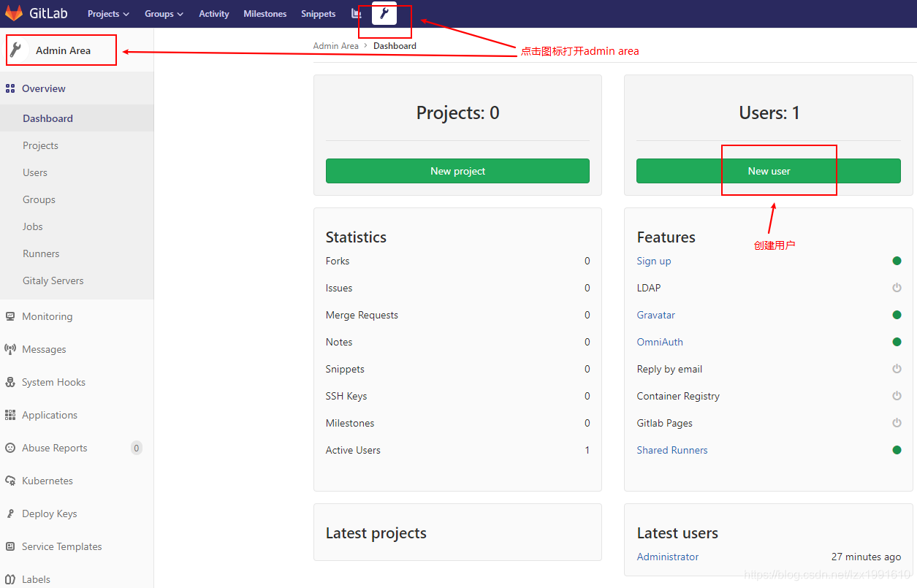The image size is (917, 588).
Task: Select the Deploy Keys key icon
Action: (x=10, y=513)
